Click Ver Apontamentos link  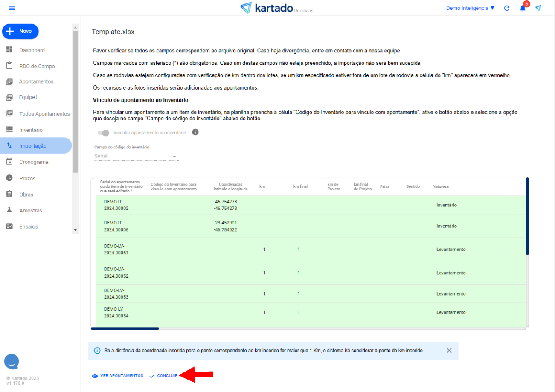(118, 376)
